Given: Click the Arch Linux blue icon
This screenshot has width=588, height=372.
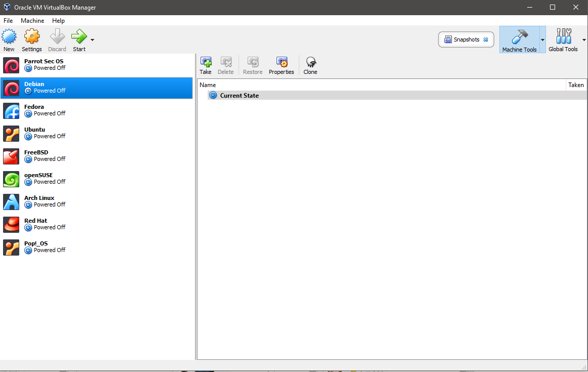Looking at the screenshot, I should coord(11,202).
